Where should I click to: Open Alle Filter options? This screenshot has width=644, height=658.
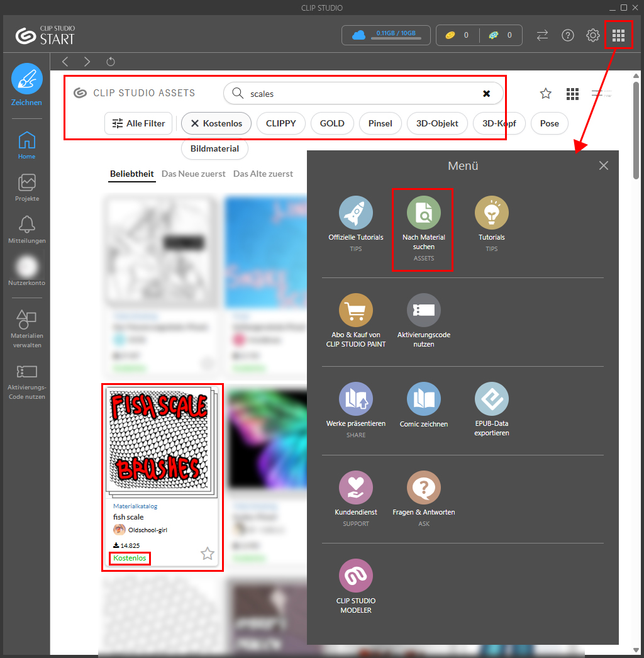click(138, 123)
